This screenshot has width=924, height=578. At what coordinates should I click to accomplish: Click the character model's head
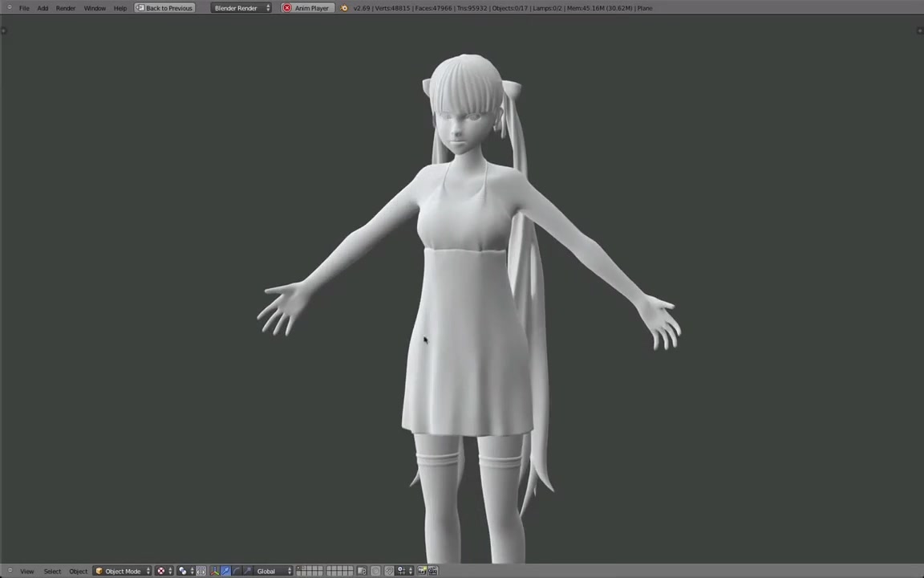coord(467,106)
